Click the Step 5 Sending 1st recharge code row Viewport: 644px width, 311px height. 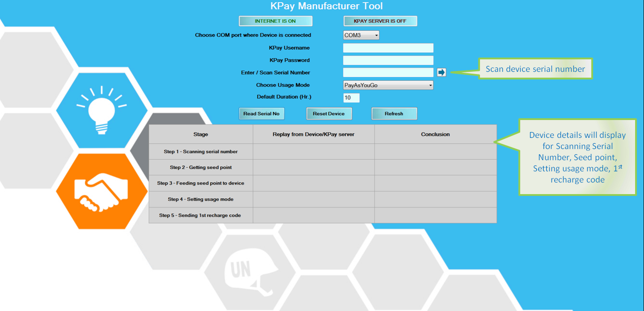point(200,216)
